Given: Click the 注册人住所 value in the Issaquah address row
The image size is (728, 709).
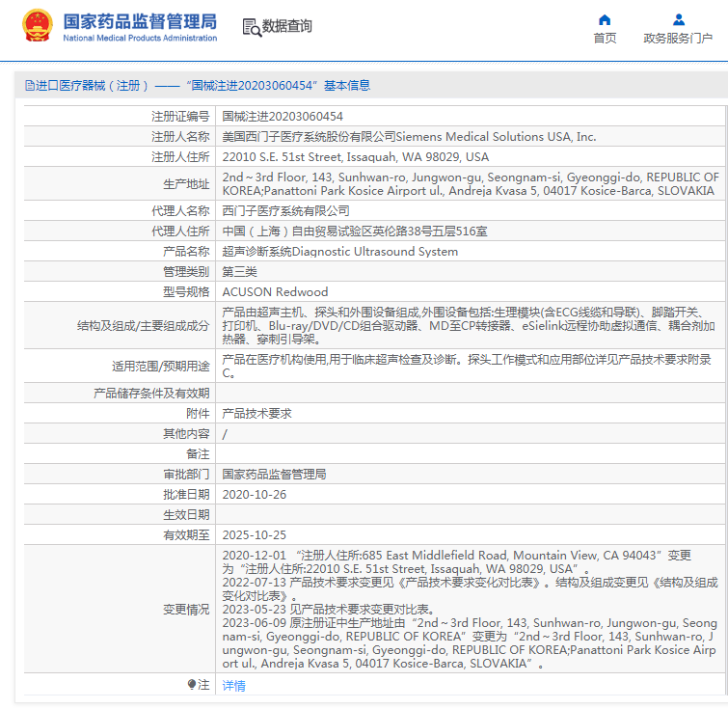Looking at the screenshot, I should [355, 157].
